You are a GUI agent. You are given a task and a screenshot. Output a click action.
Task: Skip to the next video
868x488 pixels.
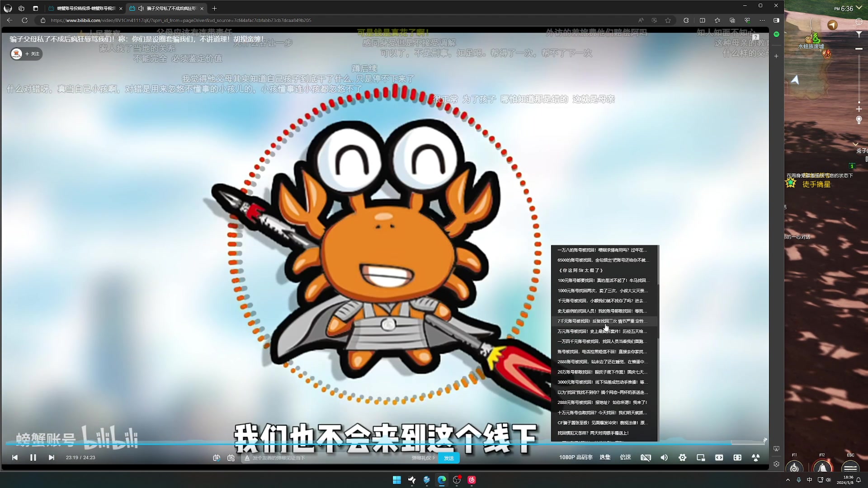pyautogui.click(x=52, y=458)
